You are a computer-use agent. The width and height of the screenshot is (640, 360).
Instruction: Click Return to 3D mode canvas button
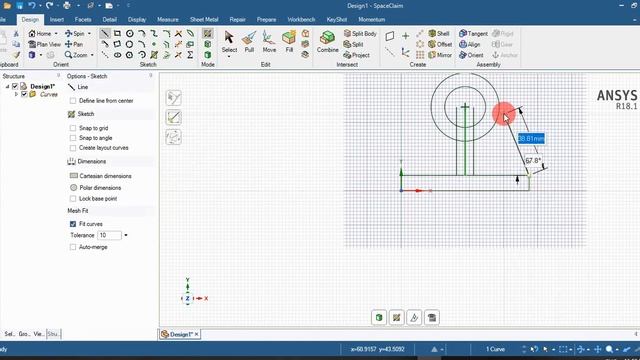pos(379,318)
